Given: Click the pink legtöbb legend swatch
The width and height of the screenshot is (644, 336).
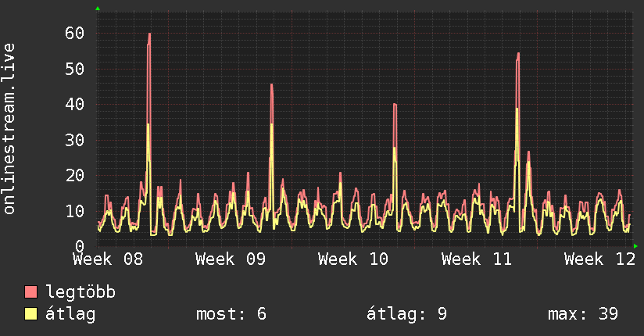Looking at the screenshot, I should 30,291.
